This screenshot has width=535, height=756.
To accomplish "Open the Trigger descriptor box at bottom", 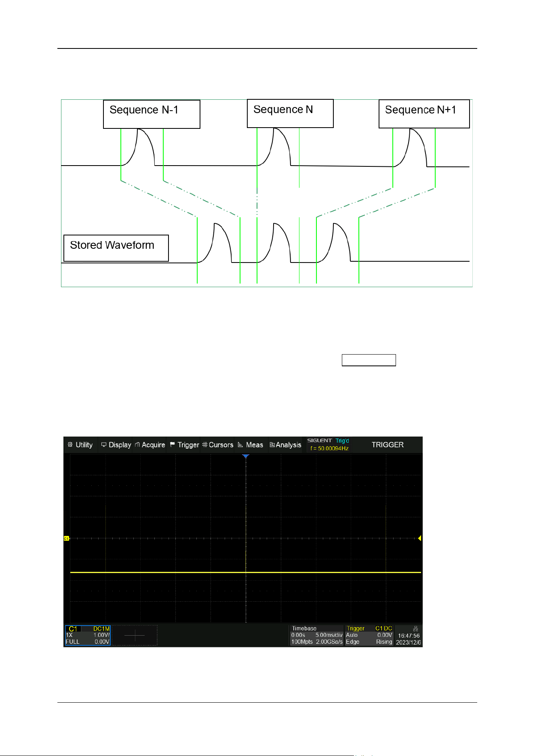I will click(x=369, y=635).
